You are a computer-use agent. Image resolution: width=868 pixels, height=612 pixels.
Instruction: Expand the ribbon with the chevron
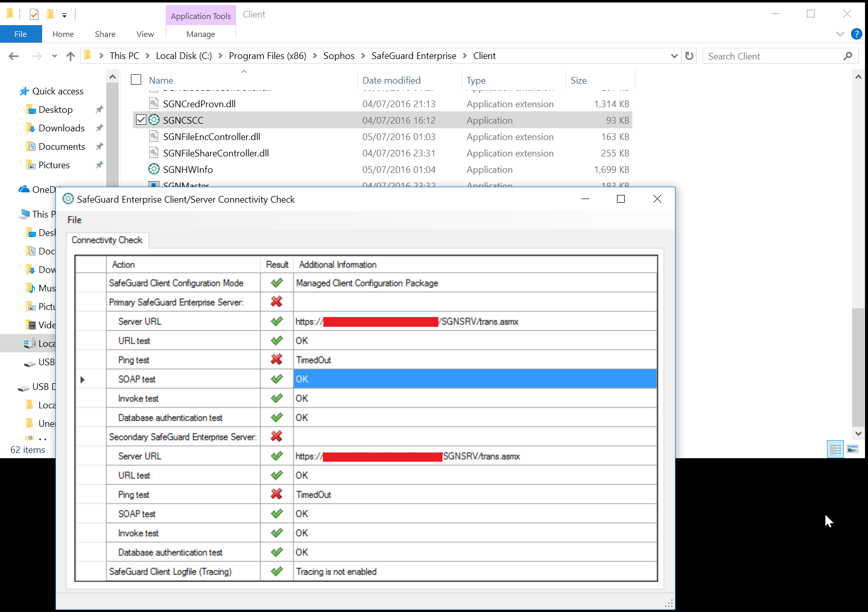tap(840, 34)
